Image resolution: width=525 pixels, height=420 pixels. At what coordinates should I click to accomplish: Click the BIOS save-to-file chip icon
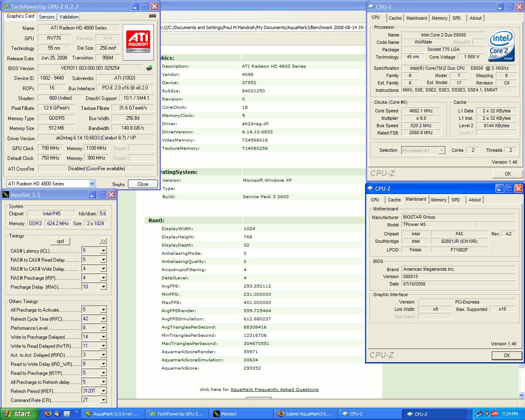pyautogui.click(x=149, y=68)
